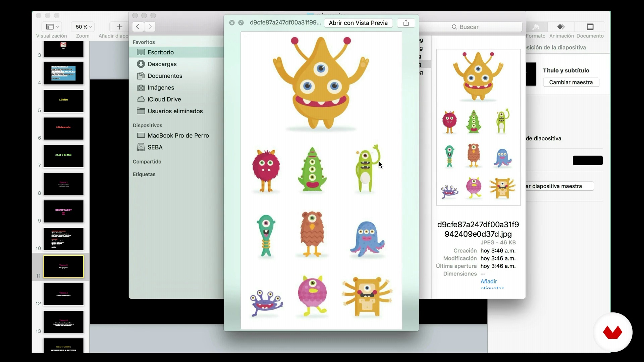Select slide 7 thumbnail
The image size is (644, 362).
coord(63,156)
